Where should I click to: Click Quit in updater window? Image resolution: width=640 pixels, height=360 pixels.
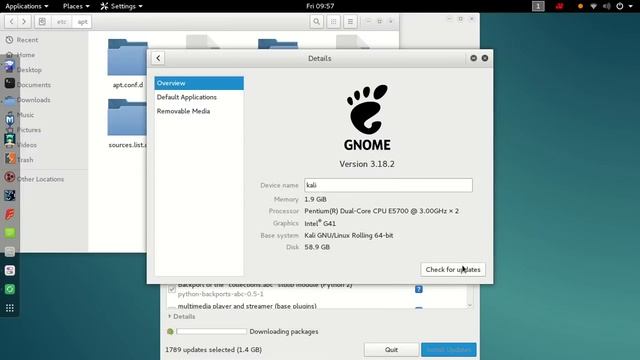coord(391,349)
